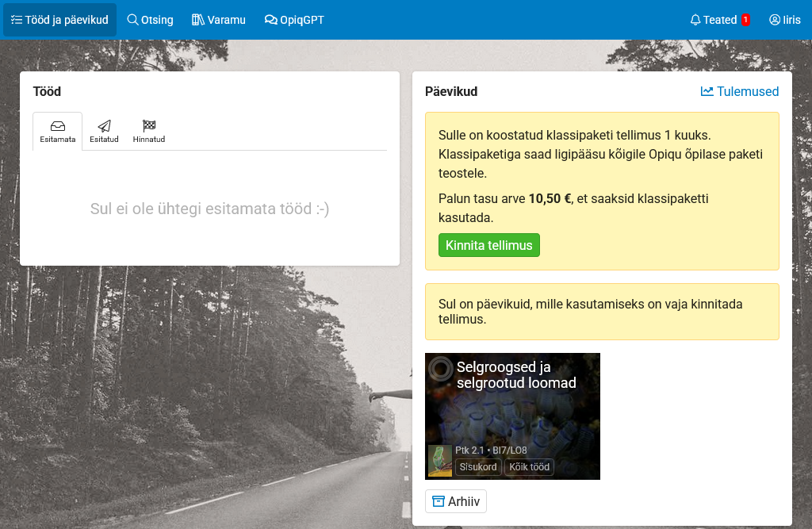Click the inbox icon on Esitamata tab
The height and width of the screenshot is (529, 812).
pyautogui.click(x=57, y=126)
